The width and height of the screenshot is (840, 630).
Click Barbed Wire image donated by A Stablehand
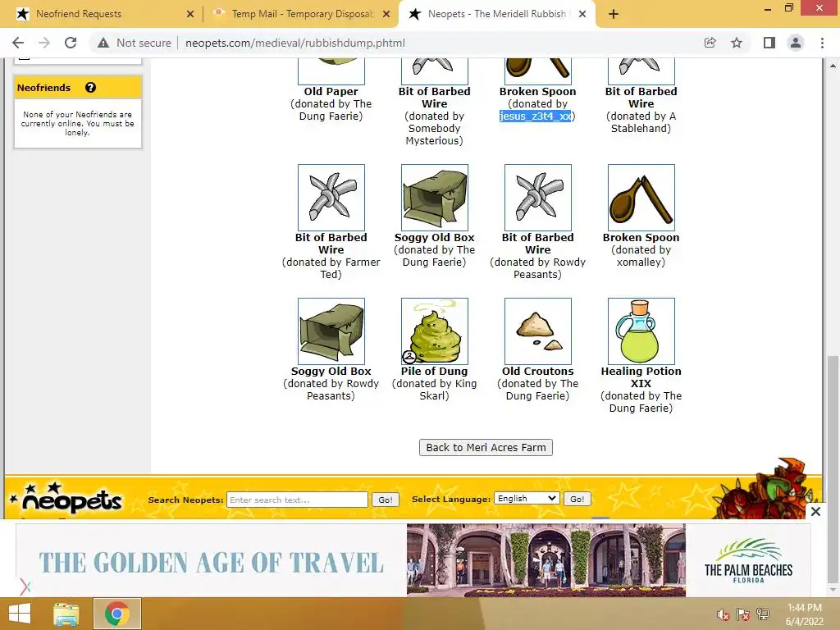click(641, 71)
